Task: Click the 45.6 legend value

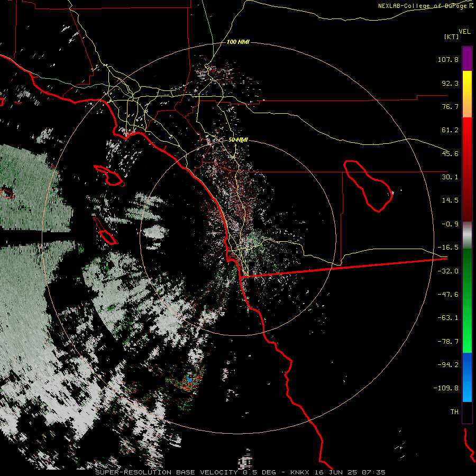Action: coord(450,153)
